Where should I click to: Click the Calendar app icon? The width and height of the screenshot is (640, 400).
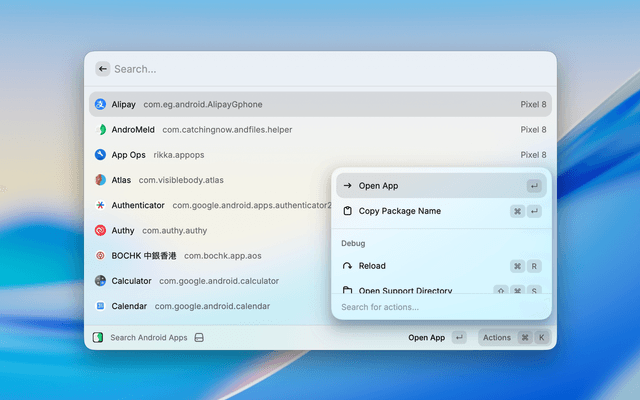tap(100, 306)
